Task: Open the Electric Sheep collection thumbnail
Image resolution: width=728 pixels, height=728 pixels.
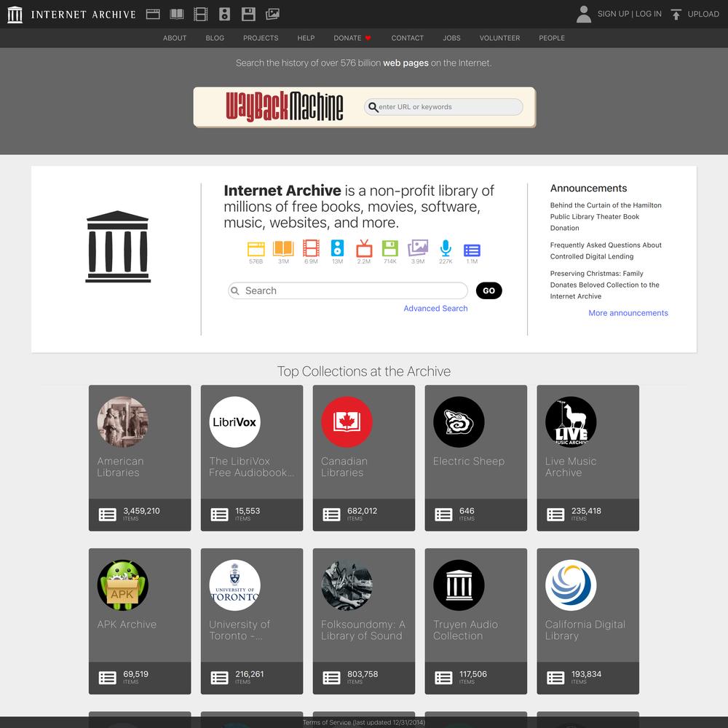Action: pyautogui.click(x=459, y=422)
